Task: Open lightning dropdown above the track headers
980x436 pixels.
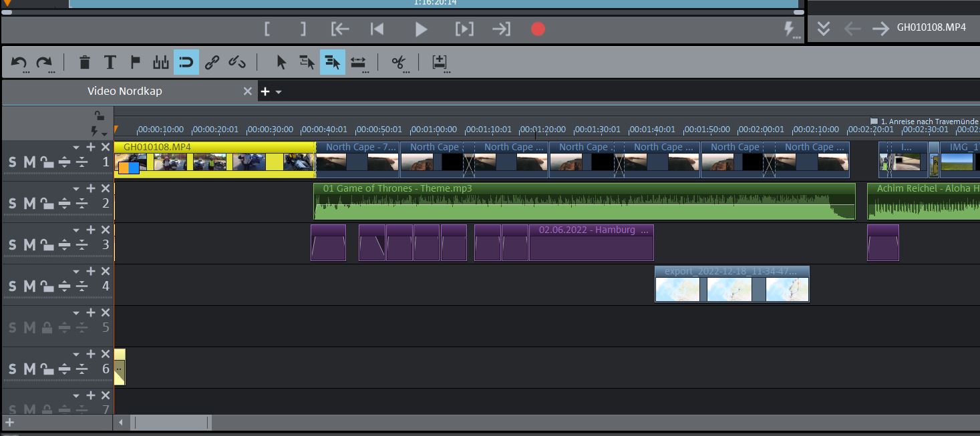Action: coord(99,132)
